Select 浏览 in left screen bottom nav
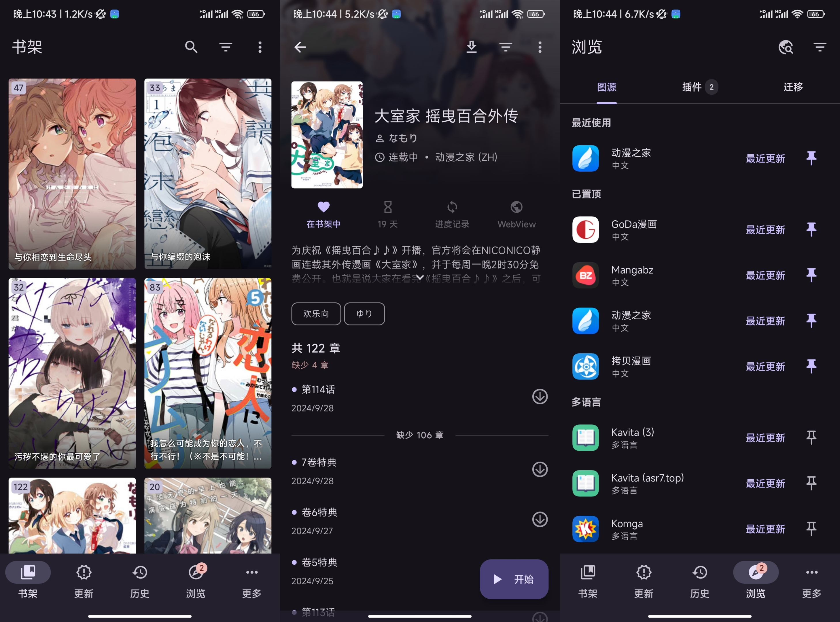Image resolution: width=840 pixels, height=622 pixels. 196,581
